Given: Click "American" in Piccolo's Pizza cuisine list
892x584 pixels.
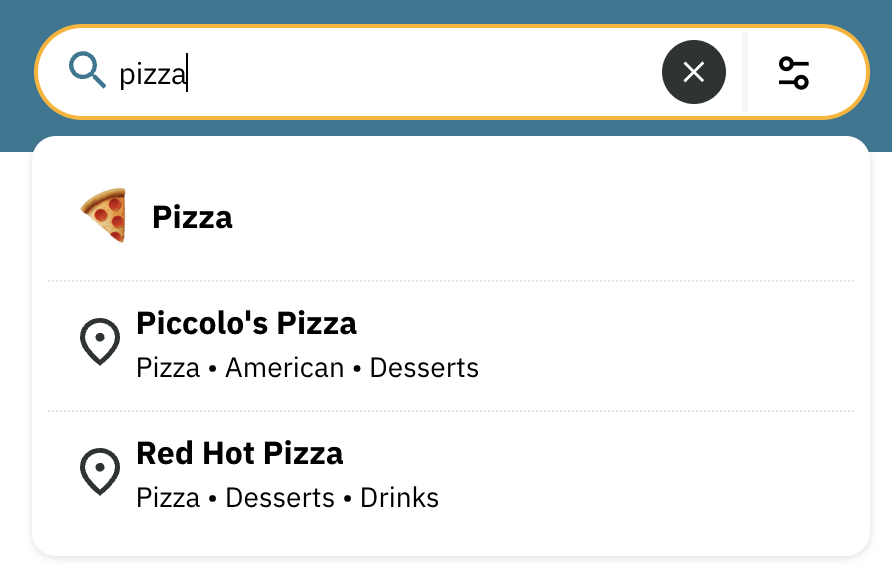Looking at the screenshot, I should pyautogui.click(x=284, y=368).
